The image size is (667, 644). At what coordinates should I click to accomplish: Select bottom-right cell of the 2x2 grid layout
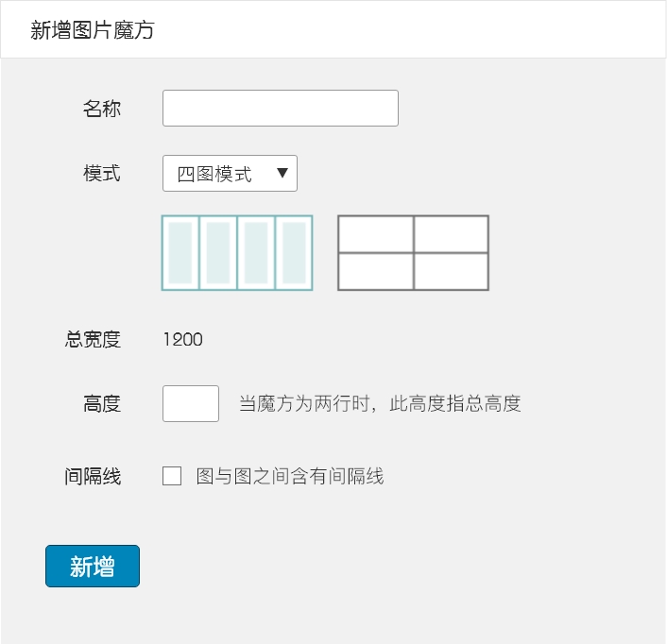[451, 271]
